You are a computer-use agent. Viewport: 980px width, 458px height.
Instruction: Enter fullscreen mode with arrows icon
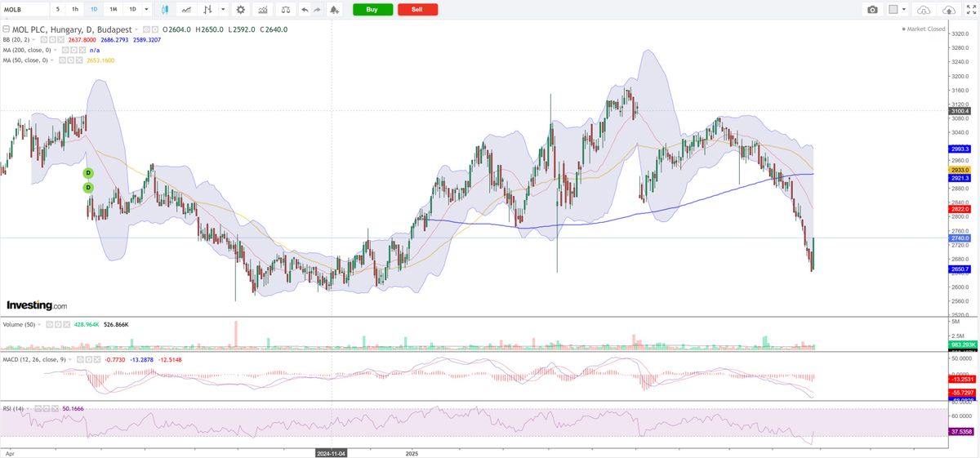[969, 10]
